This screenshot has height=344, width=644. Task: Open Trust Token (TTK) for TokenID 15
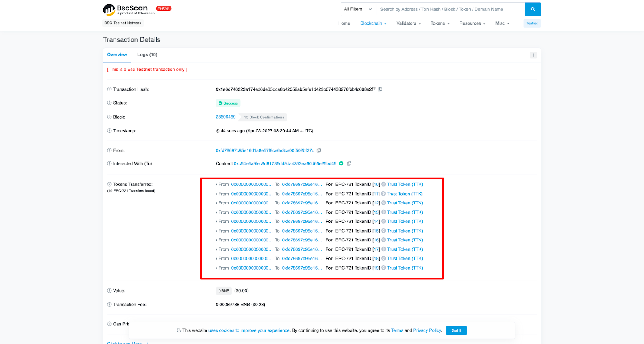pos(405,231)
